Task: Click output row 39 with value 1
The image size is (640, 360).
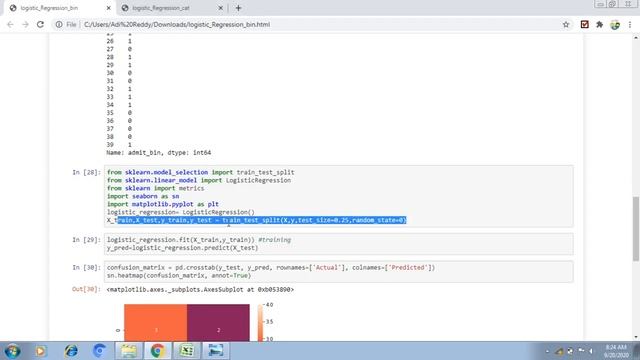Action: (119, 144)
